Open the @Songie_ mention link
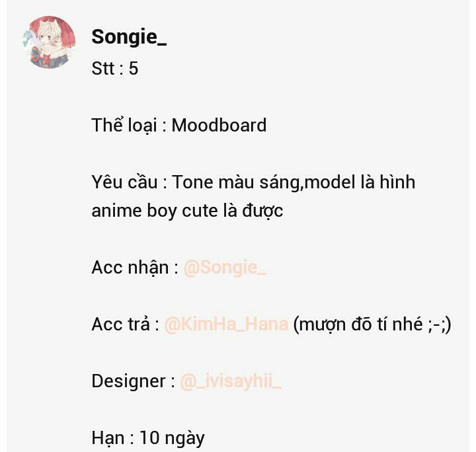Screen dimensions: 476x452 [x=225, y=268]
